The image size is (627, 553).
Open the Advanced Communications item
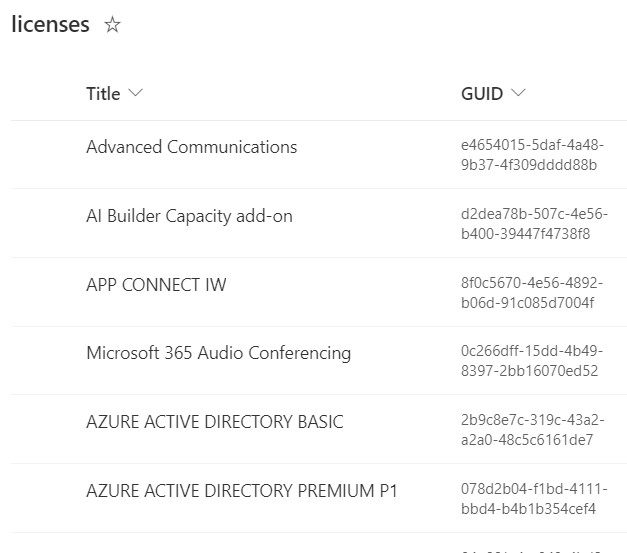coord(191,147)
